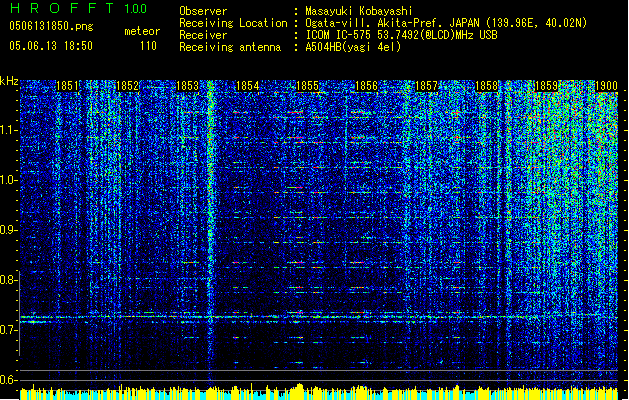Click the Receiving antenna label
The image size is (629, 400).
(230, 47)
